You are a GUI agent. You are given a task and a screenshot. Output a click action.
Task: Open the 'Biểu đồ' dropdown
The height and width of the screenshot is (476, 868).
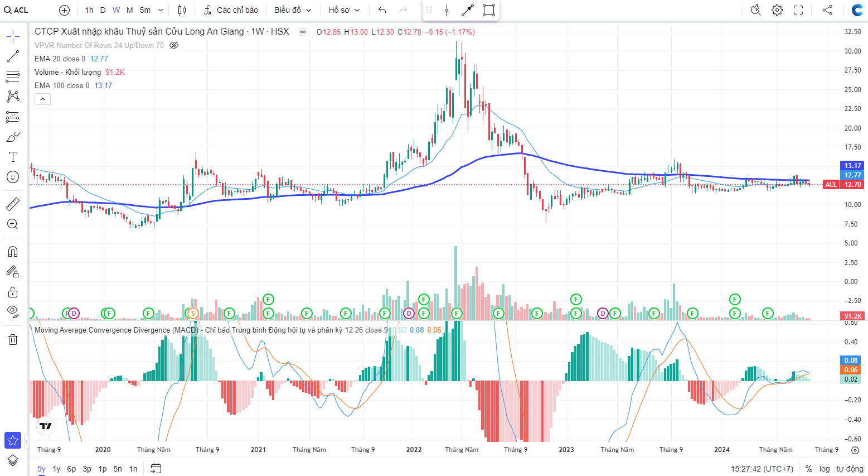point(293,10)
